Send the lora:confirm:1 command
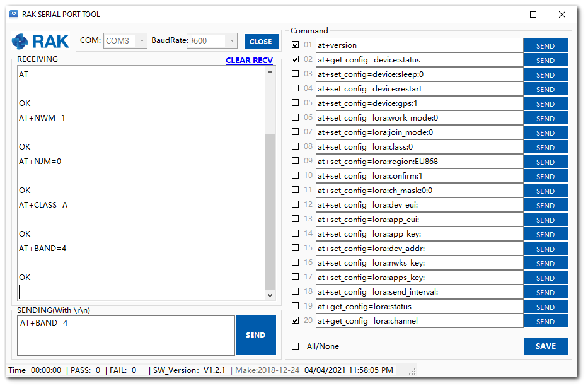The height and width of the screenshot is (388, 588). click(x=546, y=176)
